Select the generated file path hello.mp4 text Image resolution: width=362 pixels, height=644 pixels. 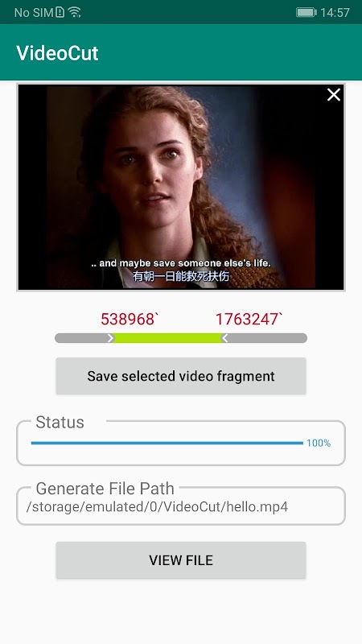click(157, 507)
